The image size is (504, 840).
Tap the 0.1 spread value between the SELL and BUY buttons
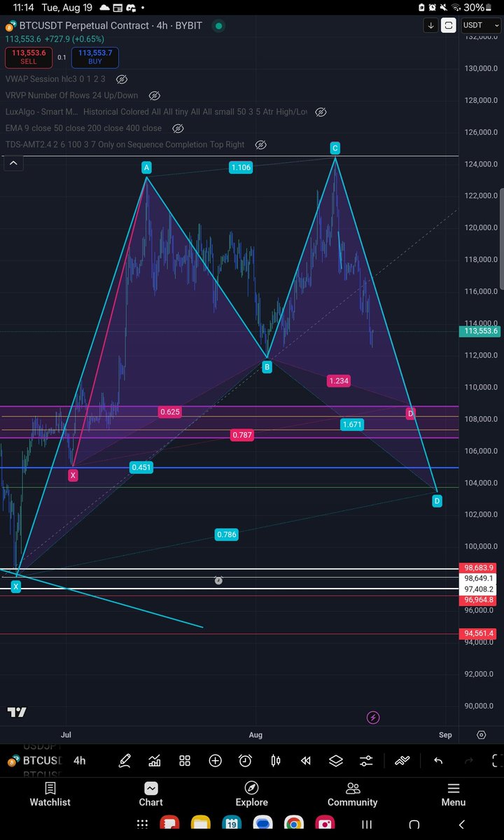coord(62,57)
